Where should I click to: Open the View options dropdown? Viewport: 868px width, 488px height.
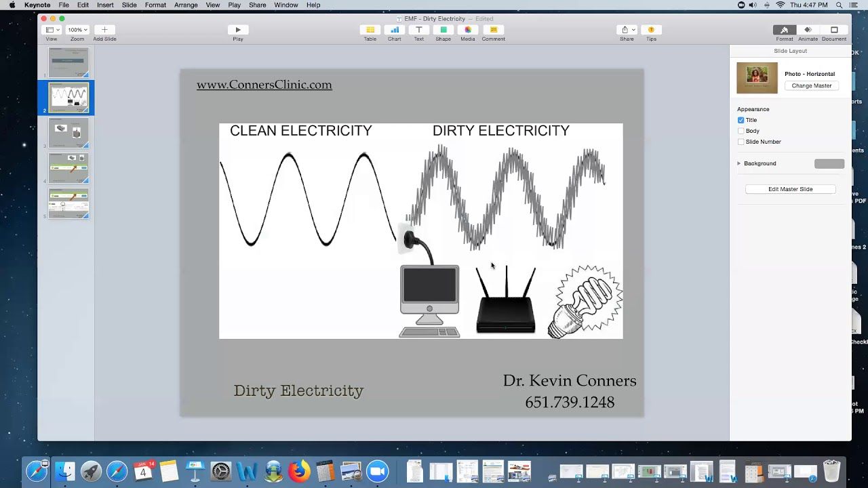click(52, 30)
